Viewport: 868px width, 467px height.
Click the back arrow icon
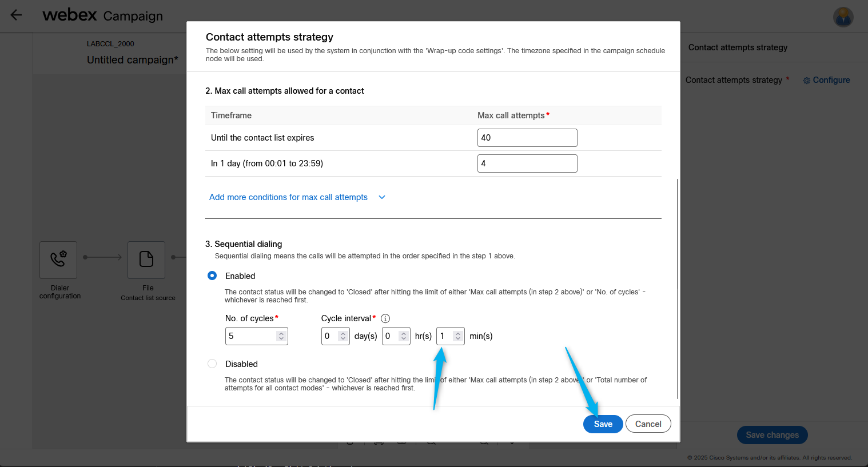[16, 15]
